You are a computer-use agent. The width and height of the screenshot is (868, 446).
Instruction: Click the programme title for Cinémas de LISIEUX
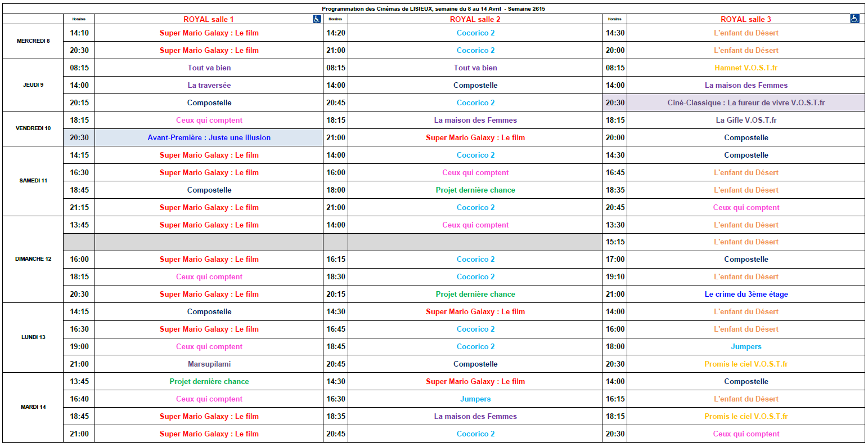433,9
